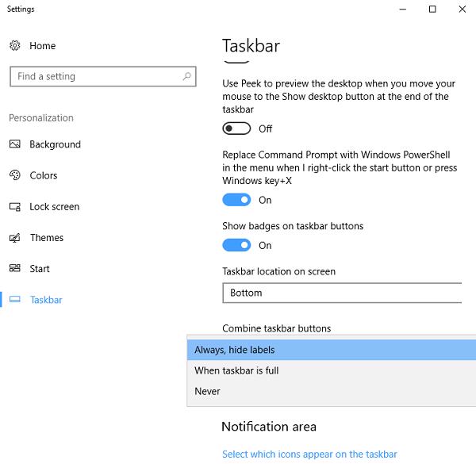Screen dimensions: 476x464
Task: Click the Taskbar sidebar icon
Action: (14, 300)
